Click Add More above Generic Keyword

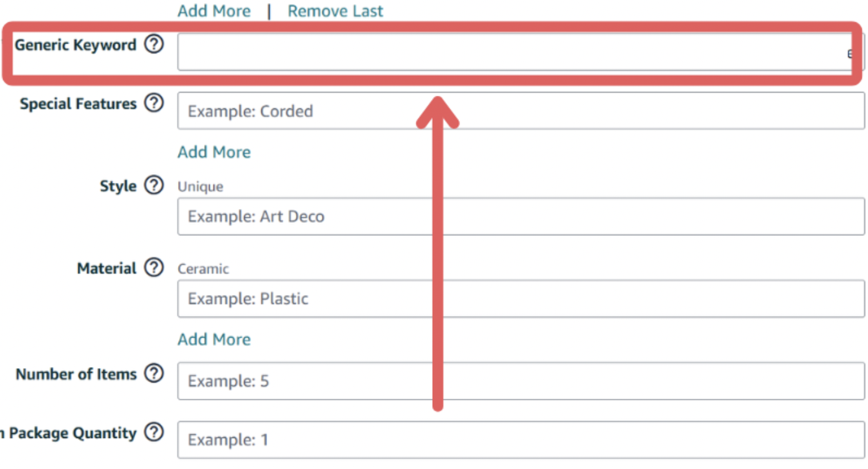[x=214, y=11]
